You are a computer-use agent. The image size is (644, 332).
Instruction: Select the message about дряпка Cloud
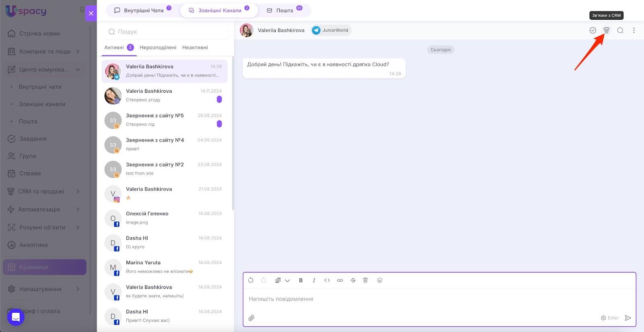324,68
